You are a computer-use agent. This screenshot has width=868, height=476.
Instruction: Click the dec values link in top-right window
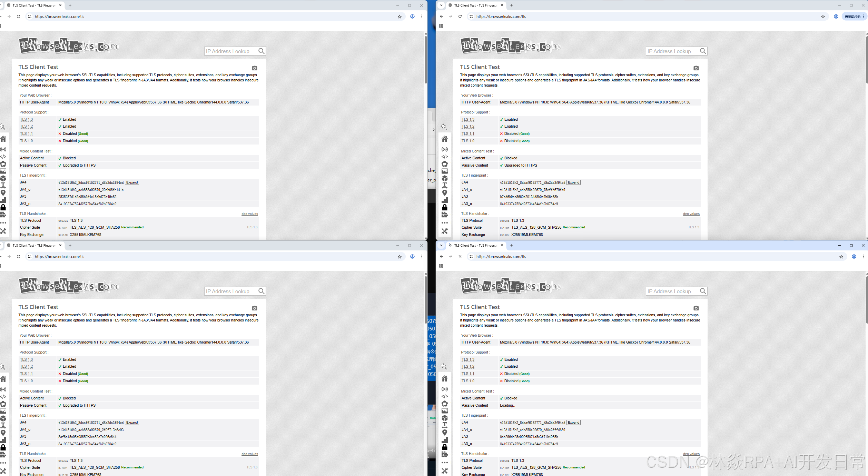[x=691, y=214]
